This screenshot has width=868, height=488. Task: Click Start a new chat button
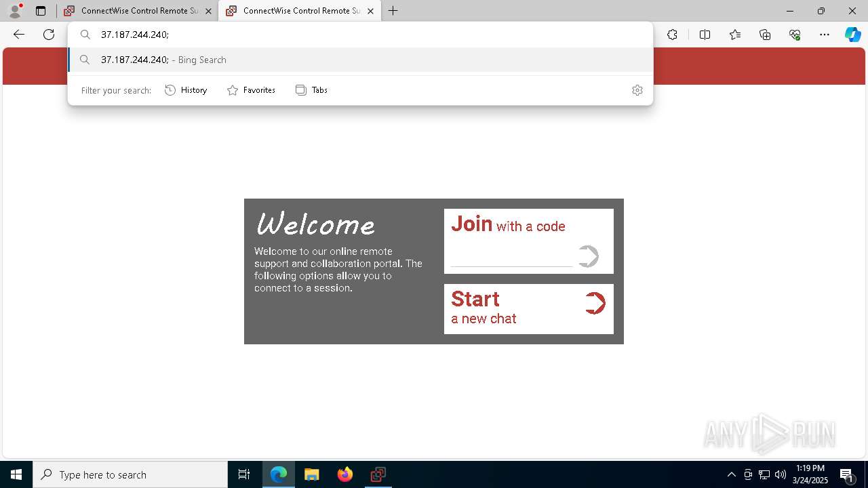[x=529, y=309]
